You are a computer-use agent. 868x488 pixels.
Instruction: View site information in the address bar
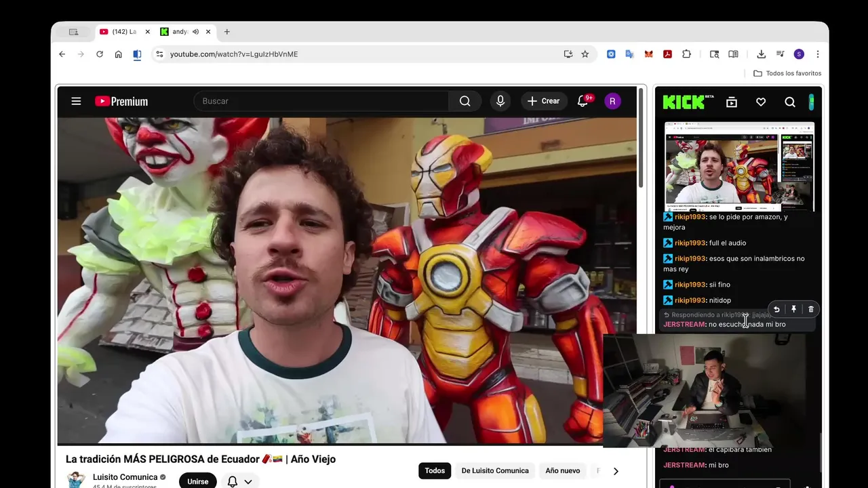pyautogui.click(x=159, y=54)
